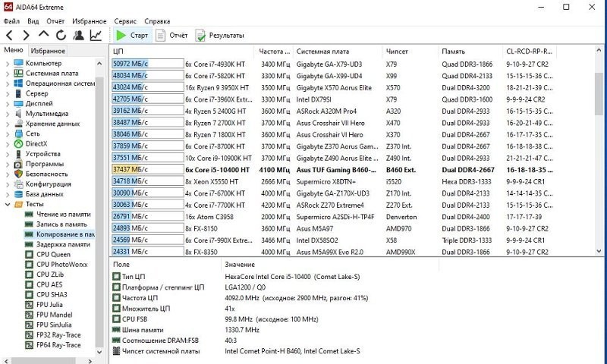The image size is (607, 364).
Task: Switch to the Избранное sidebar tab
Action: [48, 51]
